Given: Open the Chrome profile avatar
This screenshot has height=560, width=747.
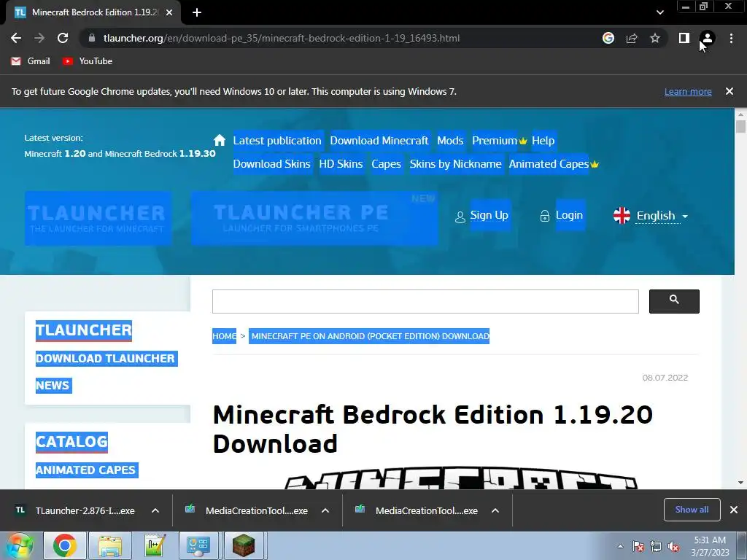Looking at the screenshot, I should [x=708, y=38].
